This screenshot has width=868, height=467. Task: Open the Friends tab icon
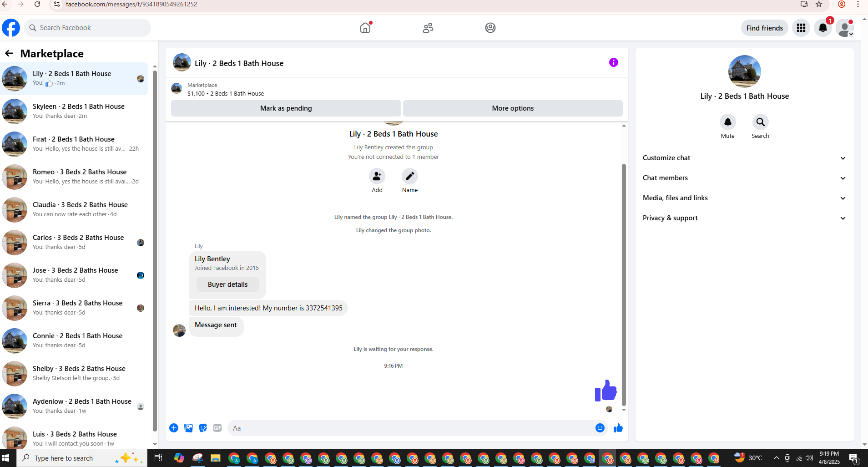click(x=428, y=28)
